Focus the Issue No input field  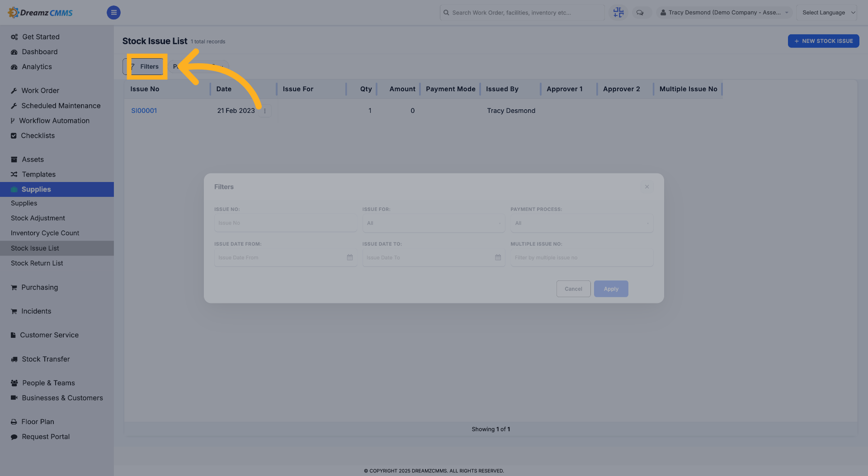point(285,223)
